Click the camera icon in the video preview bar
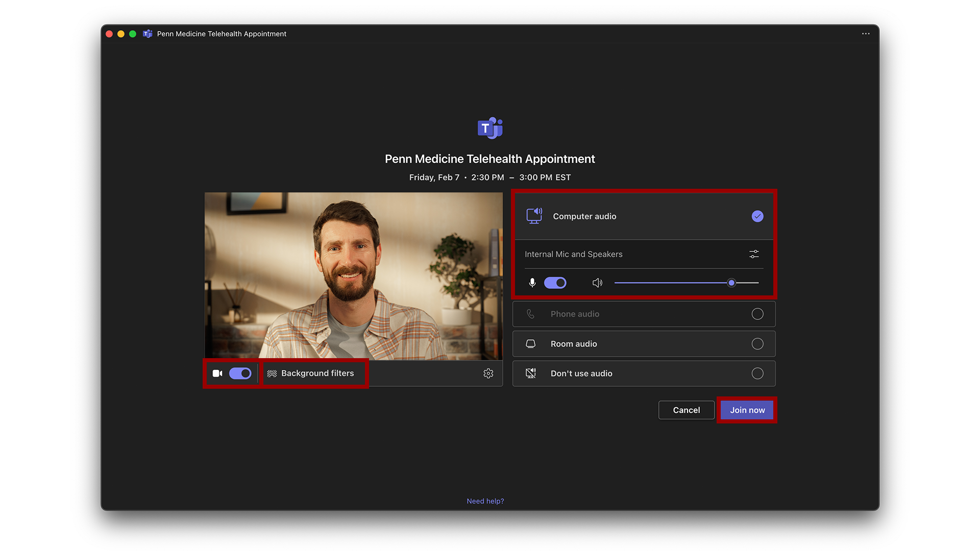Screen dimensions: 980x551 pos(217,373)
